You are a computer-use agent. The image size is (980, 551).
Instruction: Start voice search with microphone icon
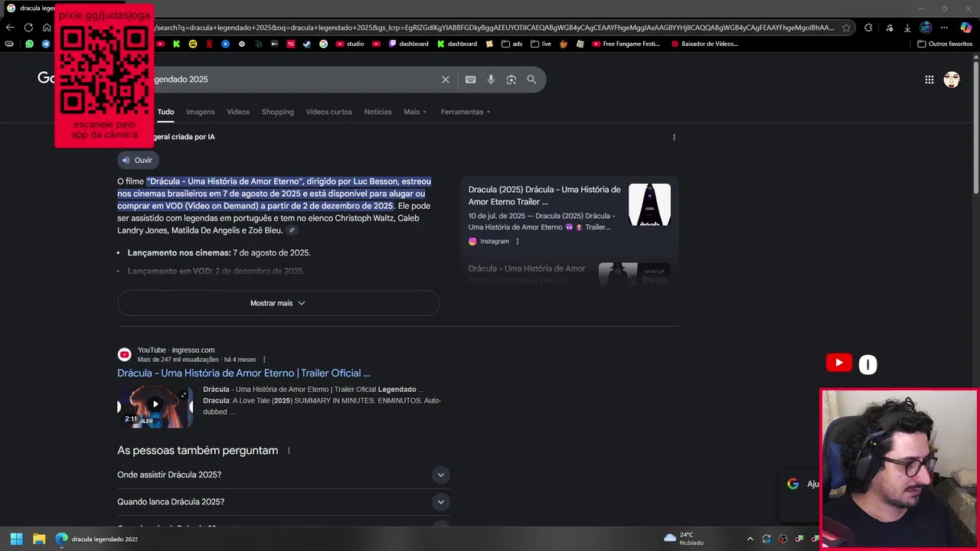pyautogui.click(x=491, y=80)
